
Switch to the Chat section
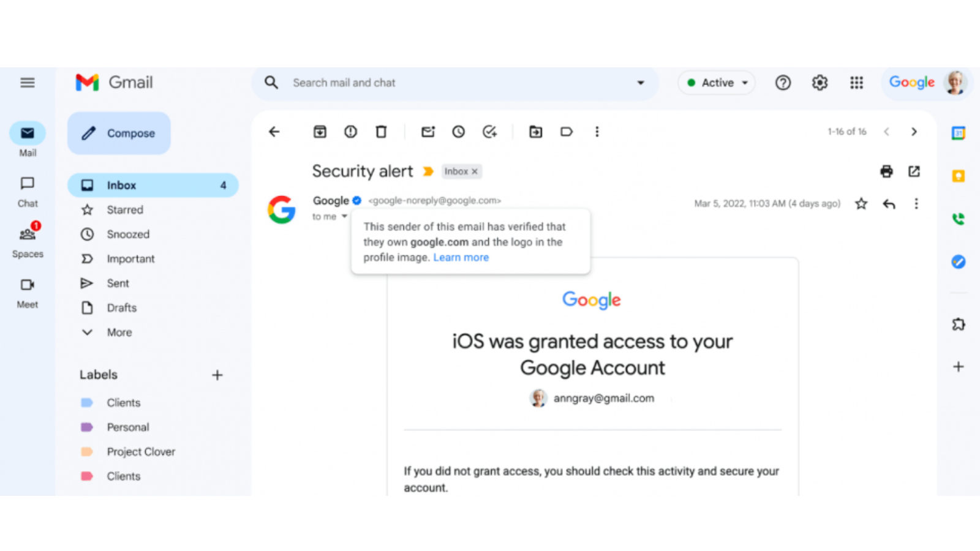(27, 190)
